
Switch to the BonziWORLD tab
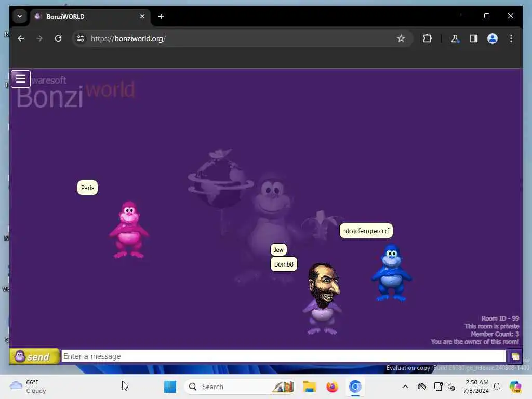pos(90,16)
